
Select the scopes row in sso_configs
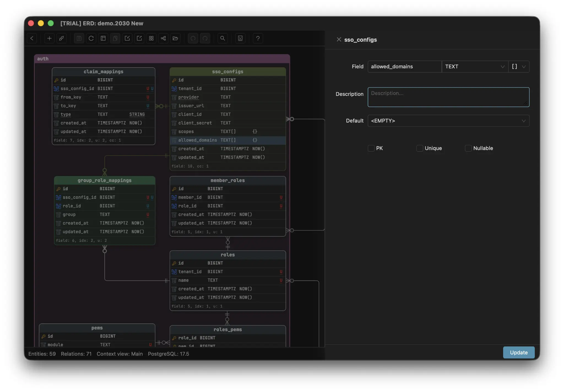tap(228, 132)
